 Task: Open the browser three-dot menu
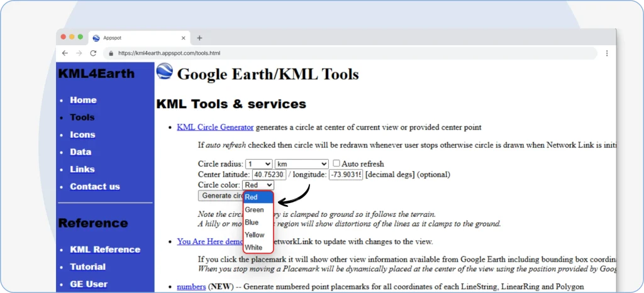pyautogui.click(x=607, y=53)
